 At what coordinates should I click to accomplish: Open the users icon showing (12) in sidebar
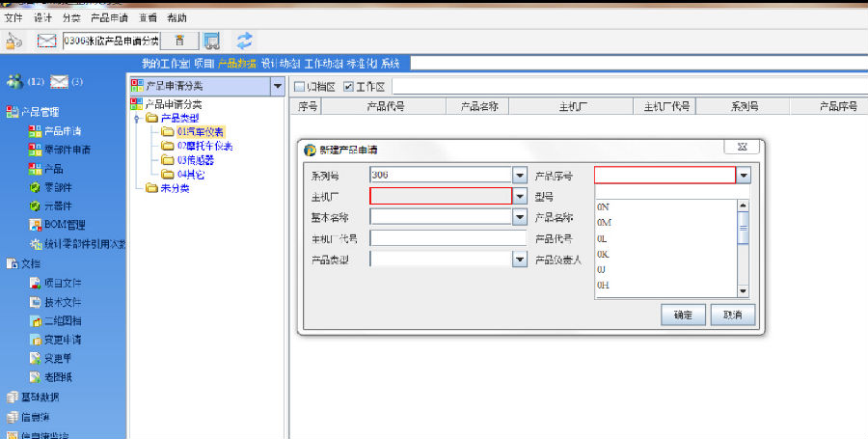14,81
